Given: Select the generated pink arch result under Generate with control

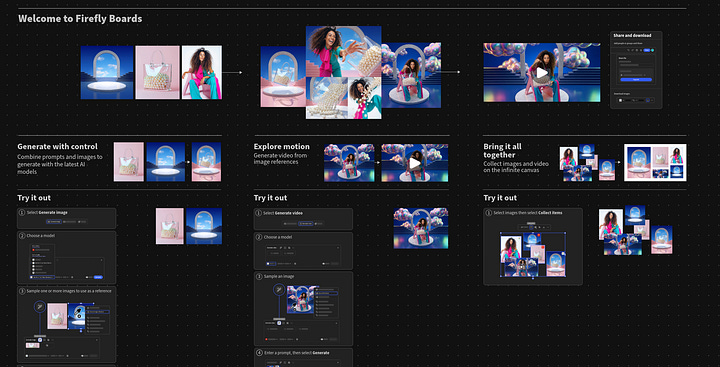Looking at the screenshot, I should 206,162.
